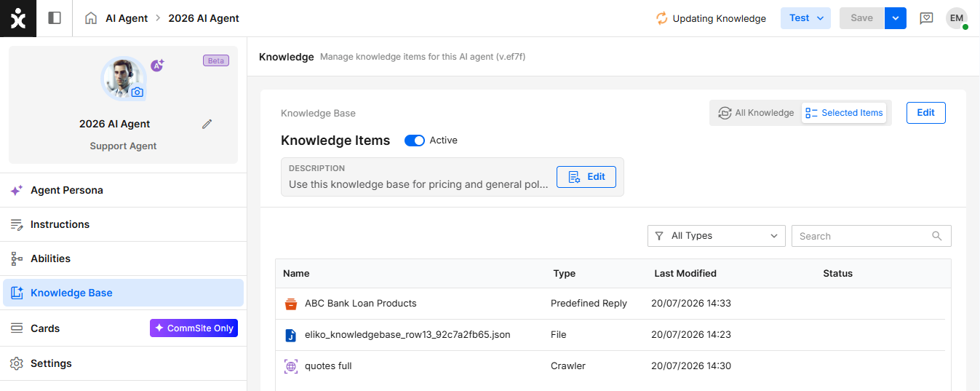980x391 pixels.
Task: Click the app logo in top-left corner
Action: [18, 18]
